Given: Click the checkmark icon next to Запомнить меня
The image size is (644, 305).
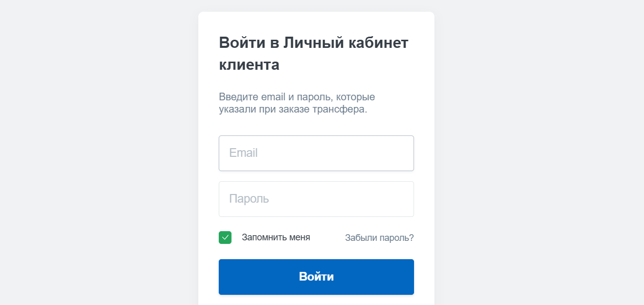Looking at the screenshot, I should 225,237.
